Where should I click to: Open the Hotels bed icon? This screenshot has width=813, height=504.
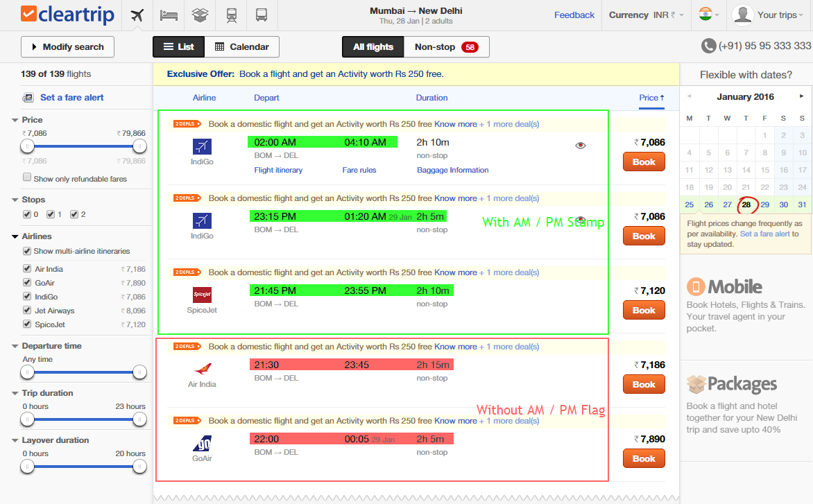tap(169, 15)
